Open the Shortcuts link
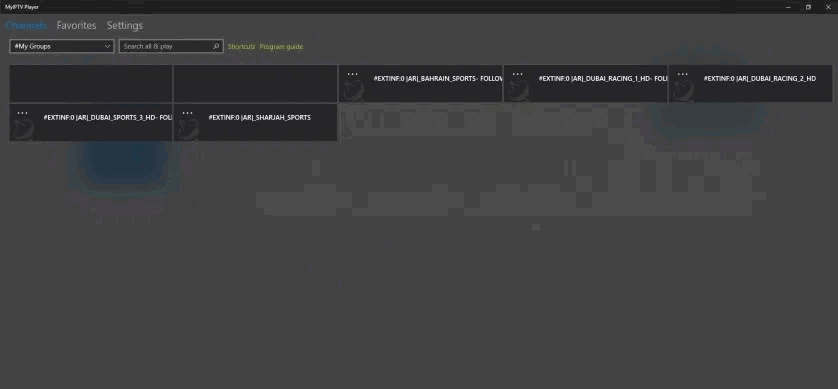This screenshot has height=389, width=838. pyautogui.click(x=242, y=47)
